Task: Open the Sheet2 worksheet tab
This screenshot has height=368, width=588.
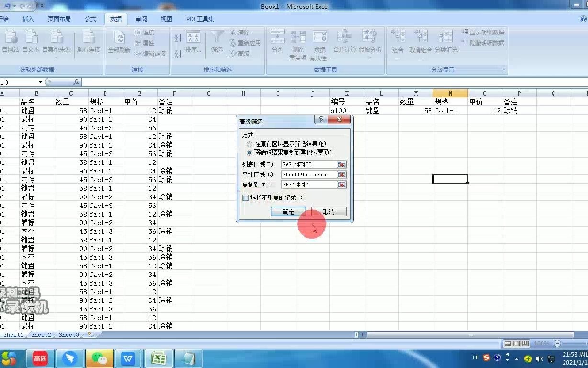Action: point(40,335)
